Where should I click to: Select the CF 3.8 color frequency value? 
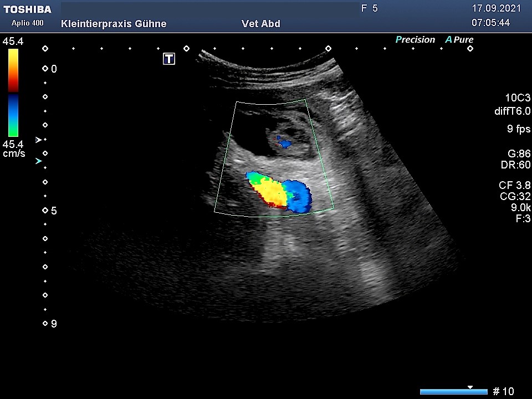pos(514,185)
